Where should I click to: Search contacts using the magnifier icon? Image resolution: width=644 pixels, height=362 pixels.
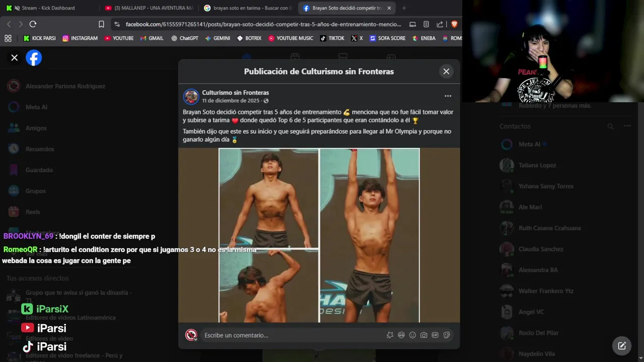[x=610, y=126]
